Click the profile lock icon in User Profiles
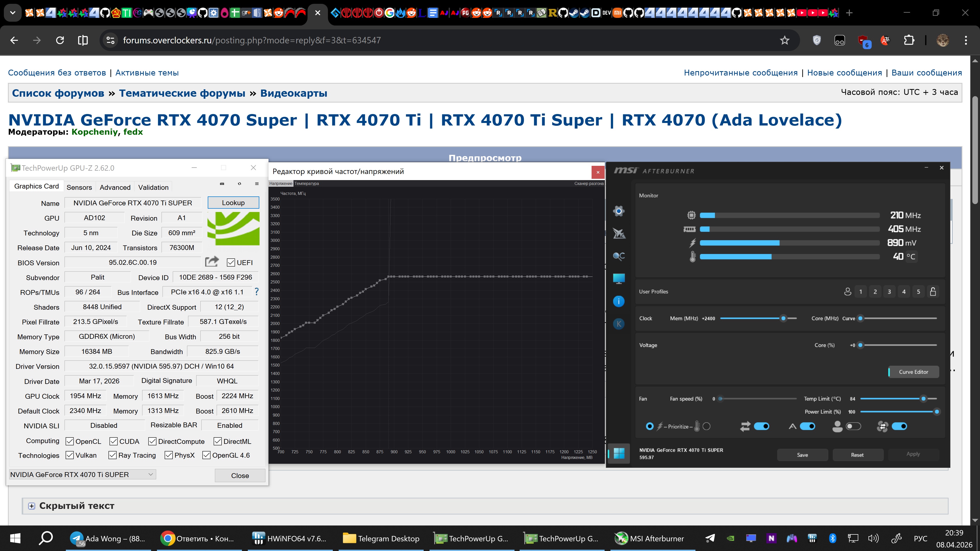This screenshot has height=551, width=980. point(933,292)
